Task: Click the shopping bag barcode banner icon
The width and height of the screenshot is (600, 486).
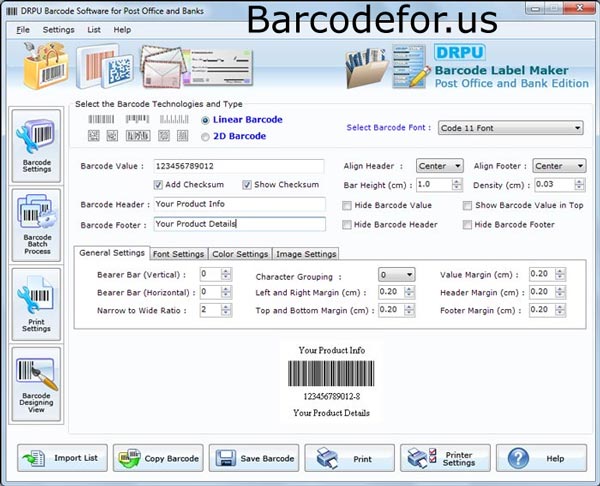Action: (x=46, y=66)
